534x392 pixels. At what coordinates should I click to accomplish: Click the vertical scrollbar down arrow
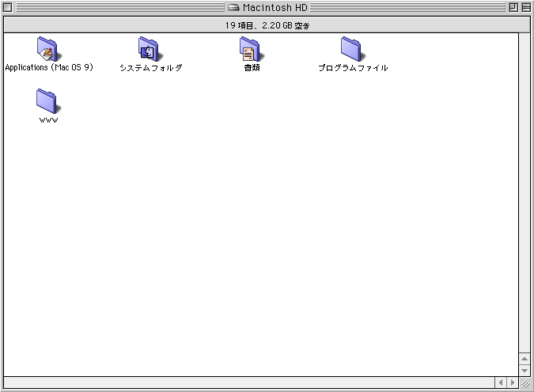tap(525, 370)
